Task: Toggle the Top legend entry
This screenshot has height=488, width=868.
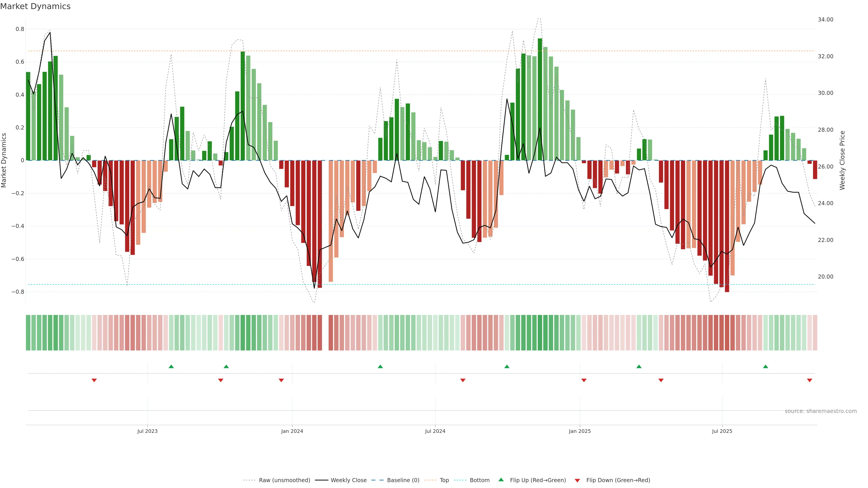Action: coord(444,480)
